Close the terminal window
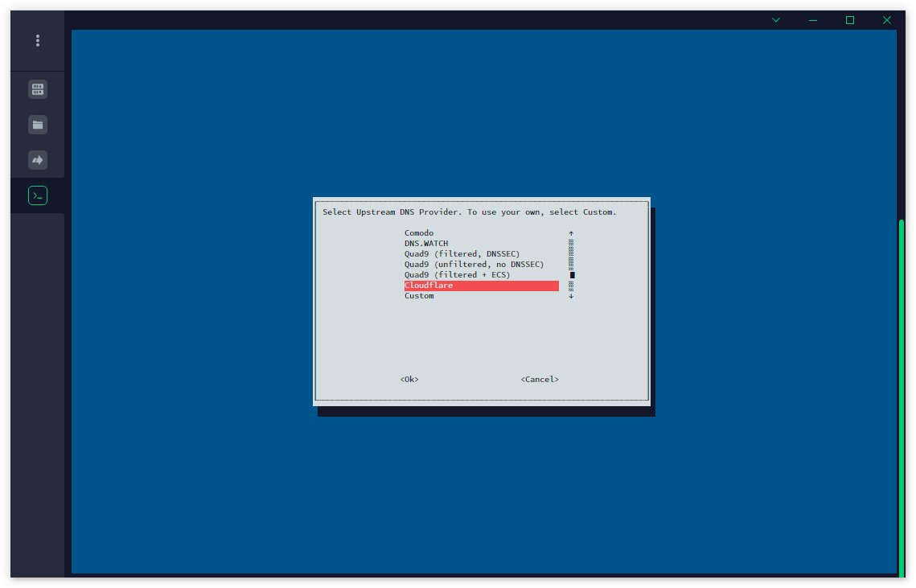The height and width of the screenshot is (588, 916). [x=887, y=20]
